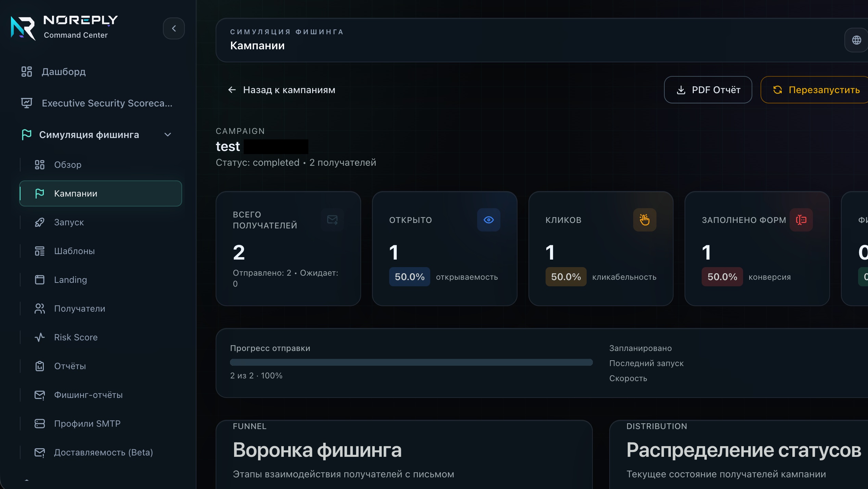Download the PDF Отчёт
The width and height of the screenshot is (868, 489).
[x=708, y=90]
